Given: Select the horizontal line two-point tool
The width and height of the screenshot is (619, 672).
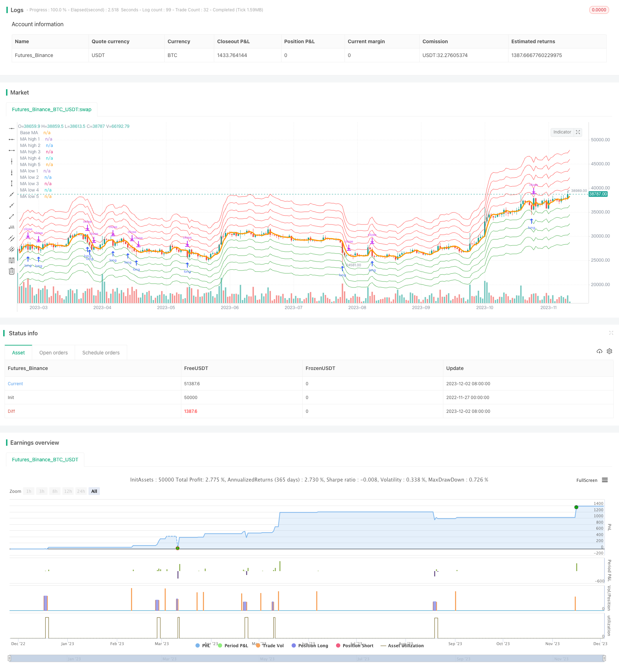Looking at the screenshot, I should [x=12, y=139].
